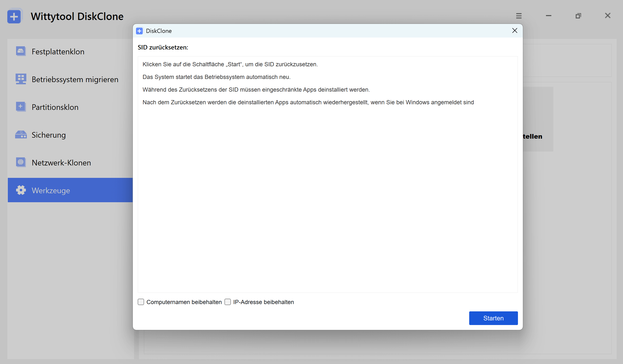Enable Computernamen beibehalten checkbox
Image resolution: width=623 pixels, height=364 pixels.
click(x=141, y=302)
